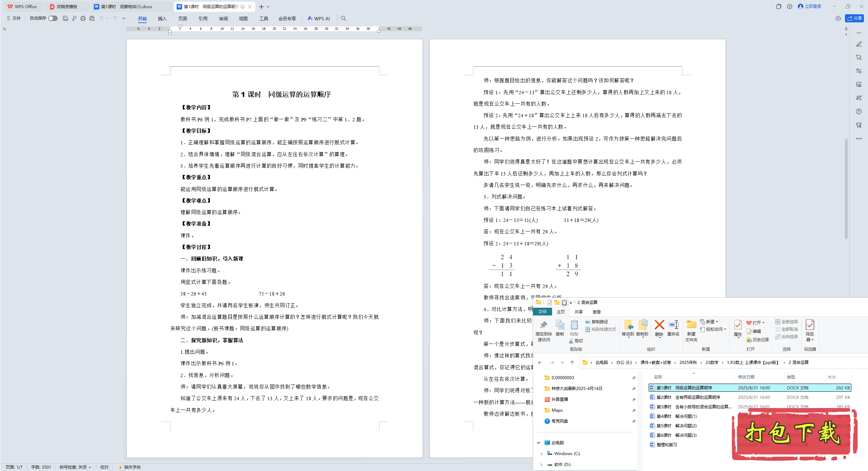
Task: Open Print Preview from quick toolbar
Action: click(92, 18)
